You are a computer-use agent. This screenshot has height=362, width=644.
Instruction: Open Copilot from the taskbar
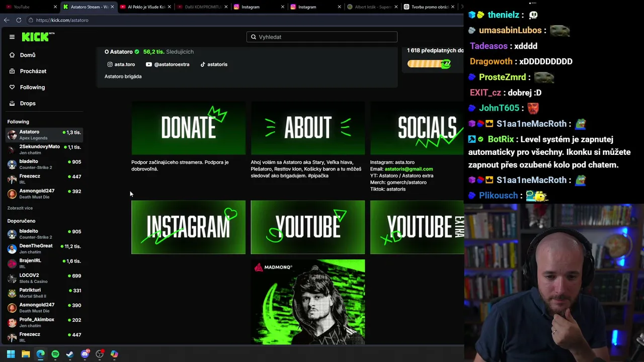(114, 354)
